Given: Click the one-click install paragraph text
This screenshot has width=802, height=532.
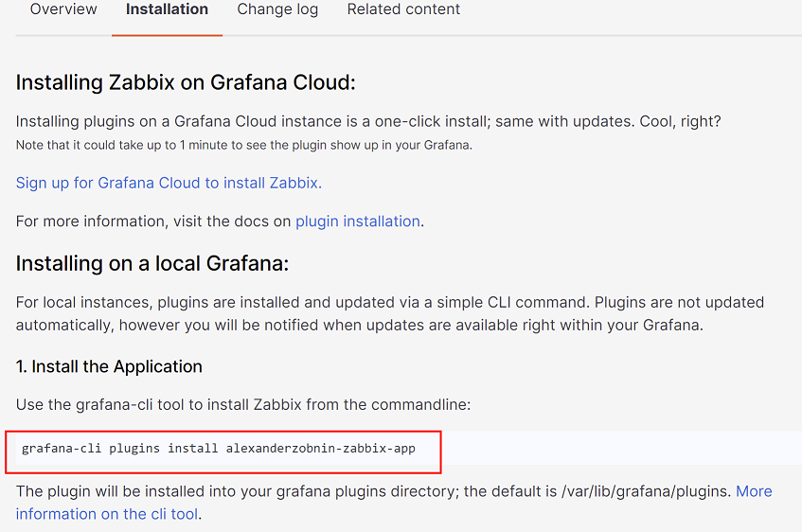Looking at the screenshot, I should pyautogui.click(x=284, y=122).
